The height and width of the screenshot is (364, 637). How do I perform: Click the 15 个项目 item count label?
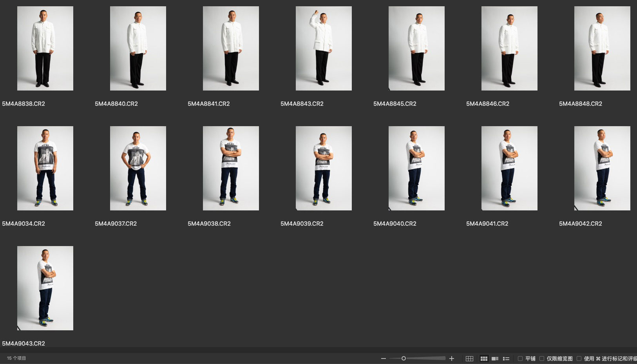(16, 358)
